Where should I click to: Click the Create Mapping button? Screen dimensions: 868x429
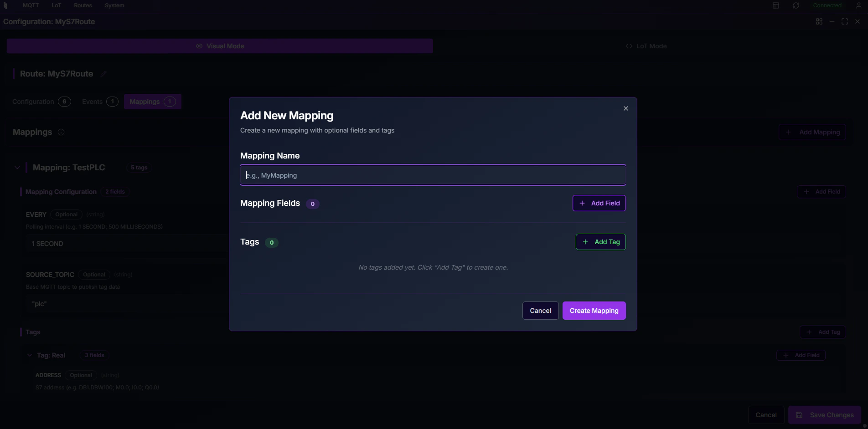[594, 310]
